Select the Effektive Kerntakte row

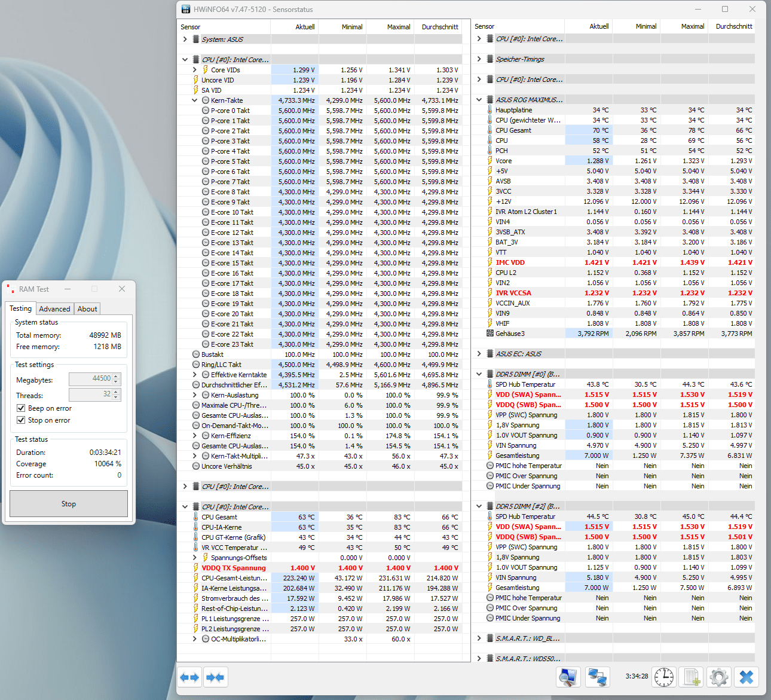click(x=320, y=375)
